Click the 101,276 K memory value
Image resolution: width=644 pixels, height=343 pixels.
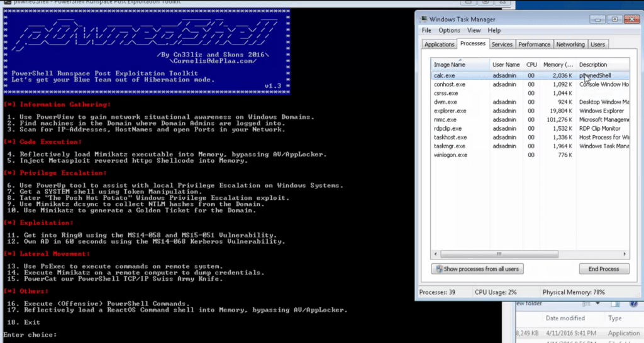click(x=559, y=120)
